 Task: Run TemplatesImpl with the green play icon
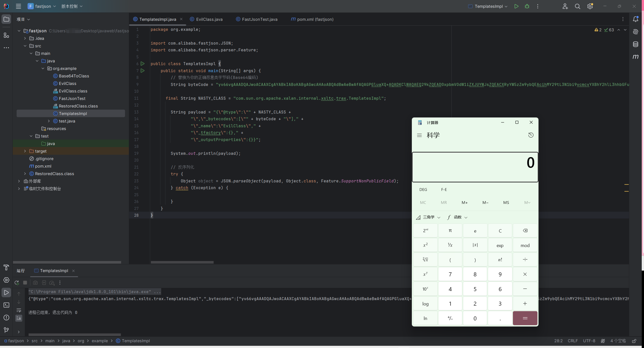tap(516, 6)
